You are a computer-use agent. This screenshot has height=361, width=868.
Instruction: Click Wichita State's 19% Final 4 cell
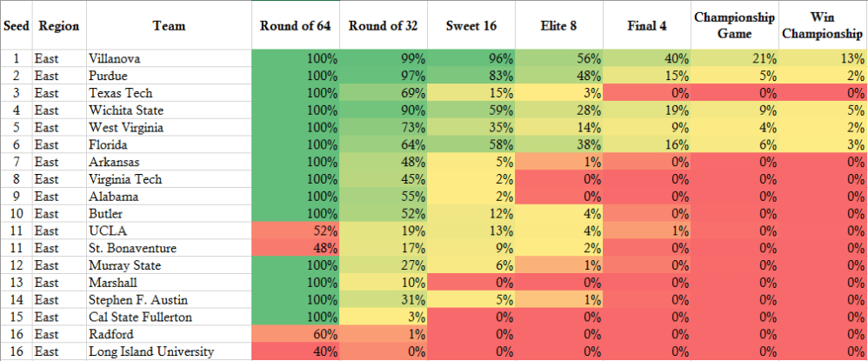tap(647, 110)
